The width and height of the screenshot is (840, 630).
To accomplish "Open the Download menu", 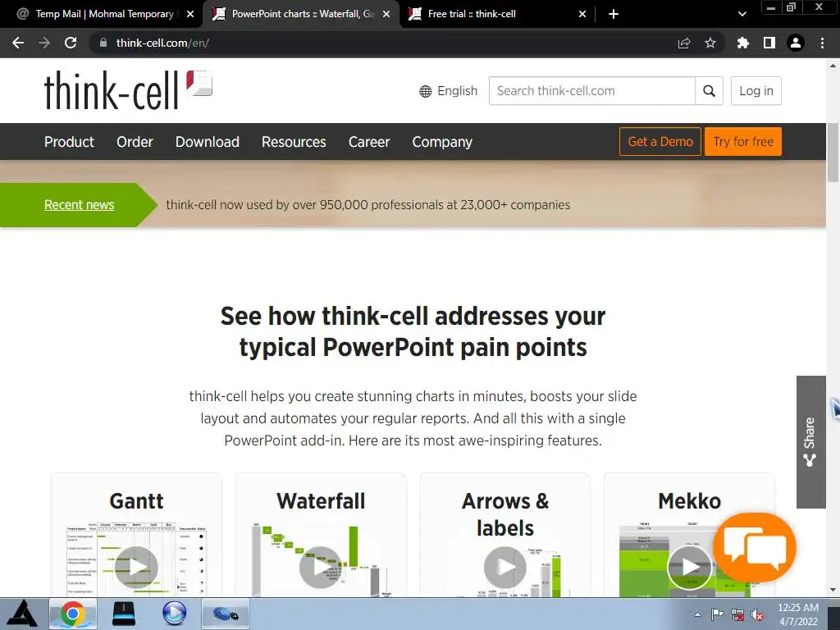I will [x=208, y=142].
